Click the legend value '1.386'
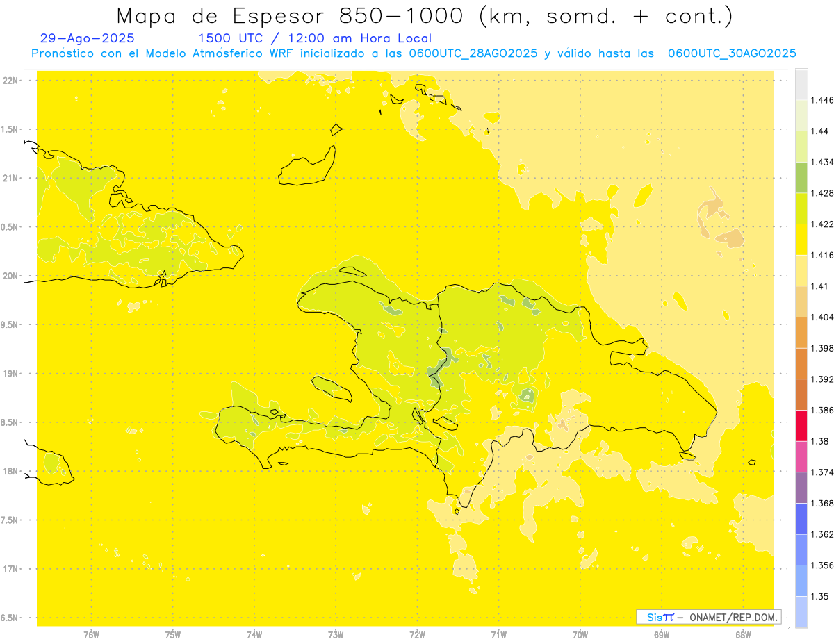Image resolution: width=834 pixels, height=644 pixels. coord(823,411)
